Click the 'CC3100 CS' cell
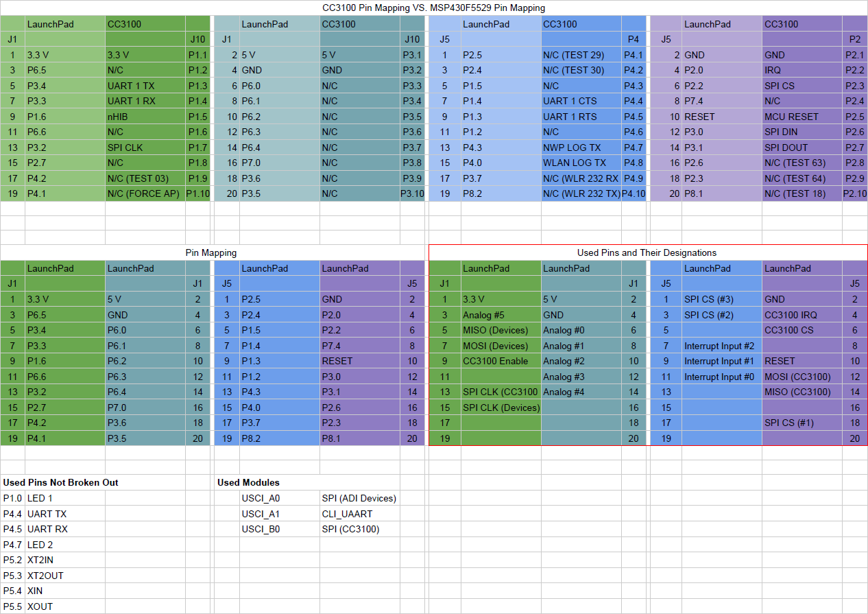Screen dimensions: 868x614 point(802,330)
